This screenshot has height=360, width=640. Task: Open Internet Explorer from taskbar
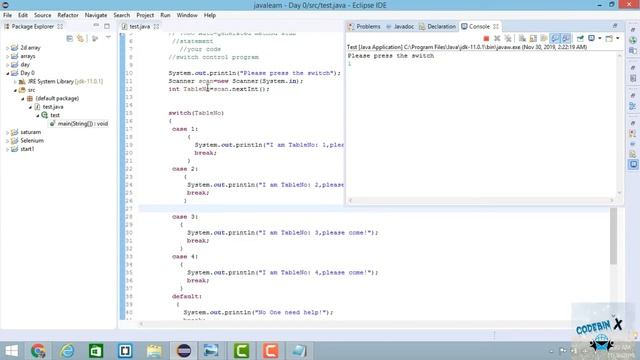(x=67, y=351)
